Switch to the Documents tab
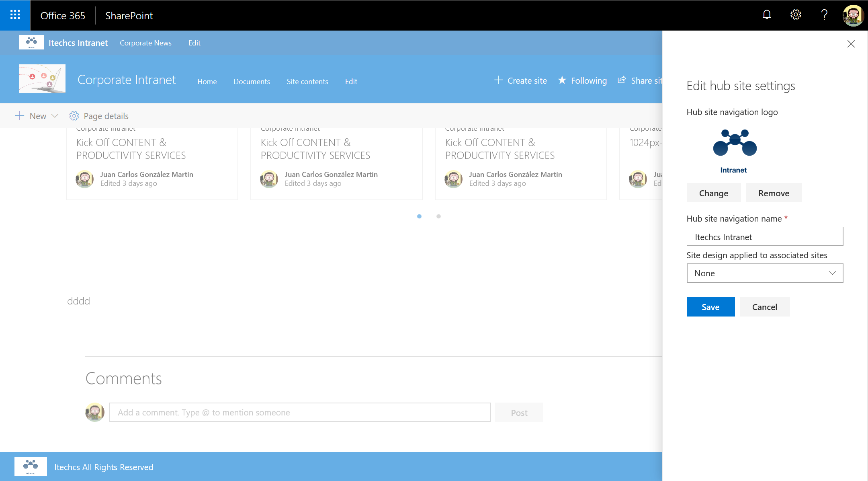The image size is (868, 481). click(252, 81)
